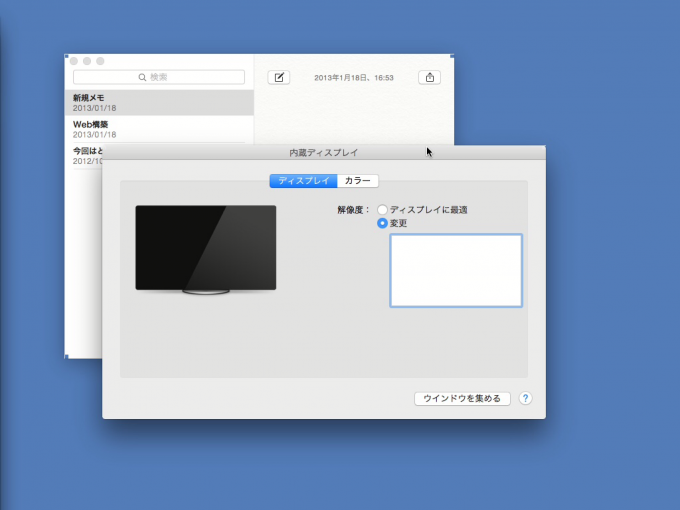Viewport: 680px width, 510px height.
Task: Click the note date 2013年1月18日 header
Action: [354, 77]
